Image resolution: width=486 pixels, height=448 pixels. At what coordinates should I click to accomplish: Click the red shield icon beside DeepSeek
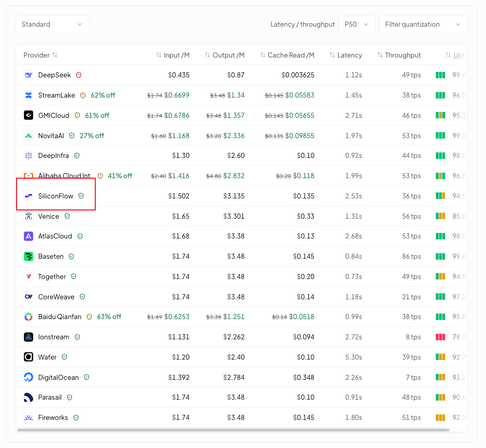point(79,75)
